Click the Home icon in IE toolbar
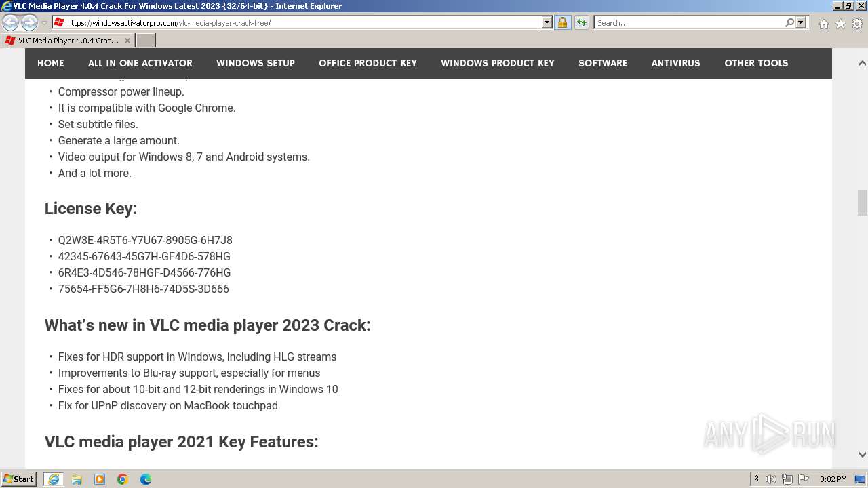 pyautogui.click(x=823, y=24)
